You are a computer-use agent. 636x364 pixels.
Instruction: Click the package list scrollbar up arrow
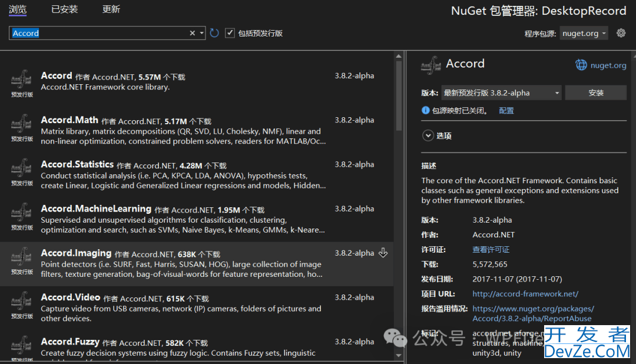tap(398, 56)
